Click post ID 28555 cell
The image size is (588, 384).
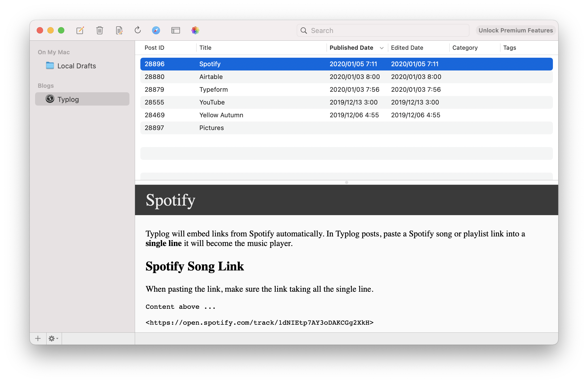tap(154, 102)
